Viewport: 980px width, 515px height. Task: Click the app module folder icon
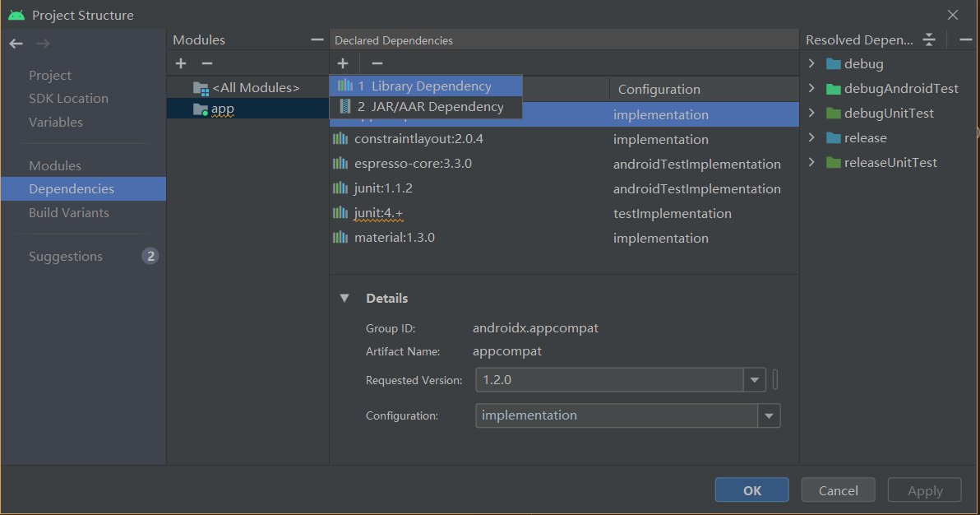[x=201, y=109]
